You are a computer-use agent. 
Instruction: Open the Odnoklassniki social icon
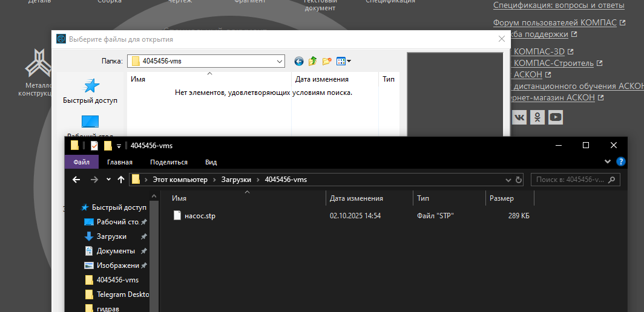point(537,117)
